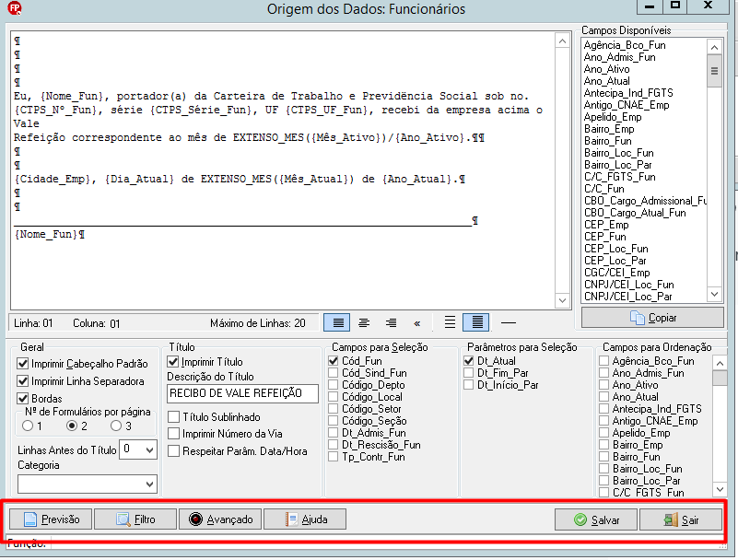The width and height of the screenshot is (738, 560).
Task: Enable Título Sublinhado
Action: tap(174, 417)
